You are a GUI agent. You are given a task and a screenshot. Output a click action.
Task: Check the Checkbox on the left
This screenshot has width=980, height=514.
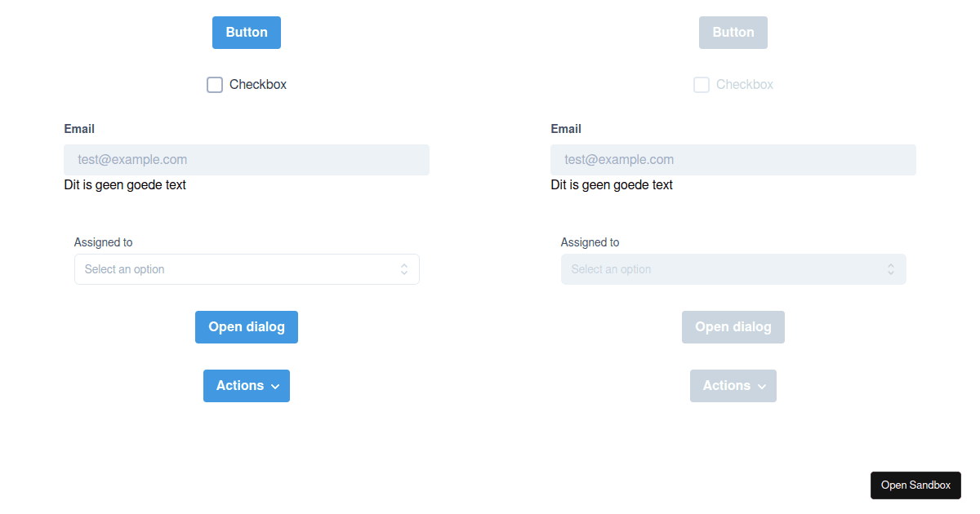point(214,84)
